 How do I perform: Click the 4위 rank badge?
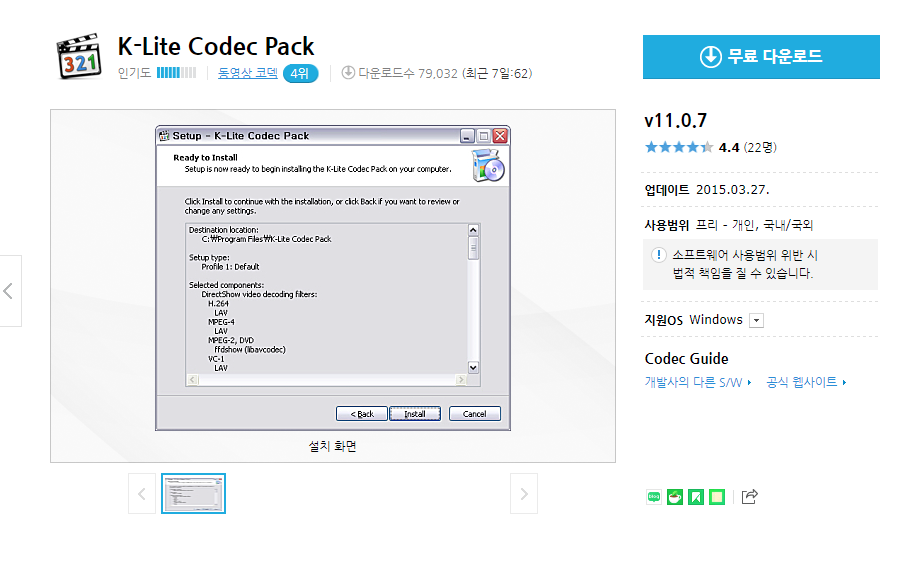pyautogui.click(x=300, y=74)
